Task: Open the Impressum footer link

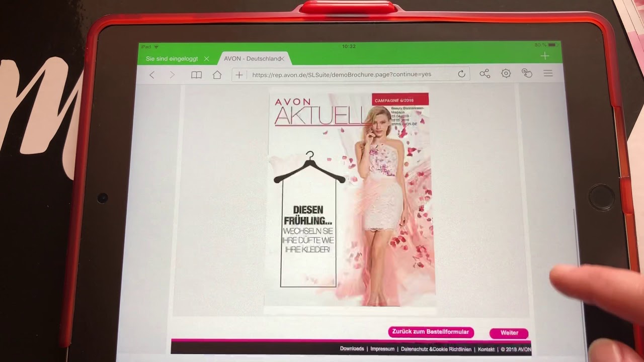Action: coord(382,348)
